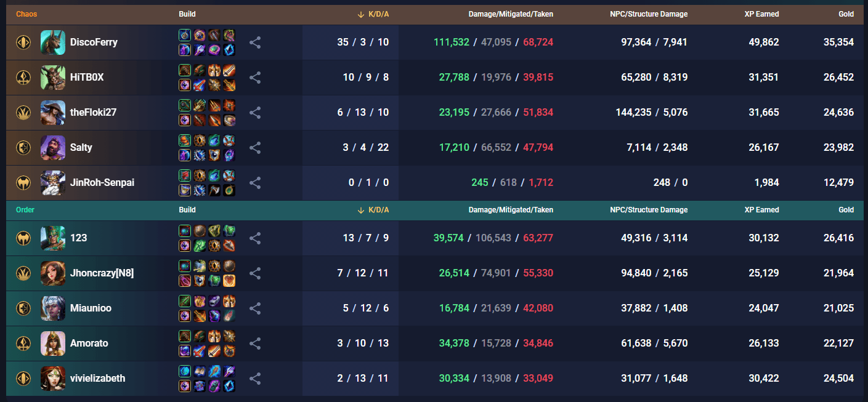Open vivielizabeth player name link
868x402 pixels.
97,378
